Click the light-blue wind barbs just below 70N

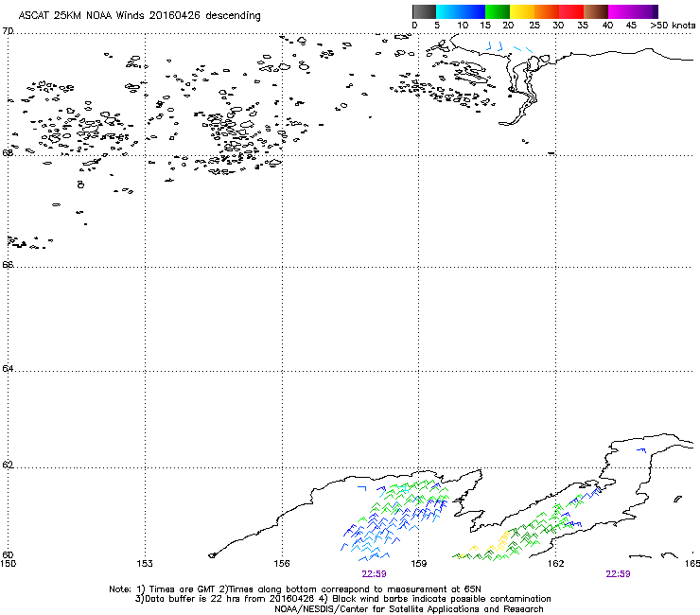tap(509, 46)
